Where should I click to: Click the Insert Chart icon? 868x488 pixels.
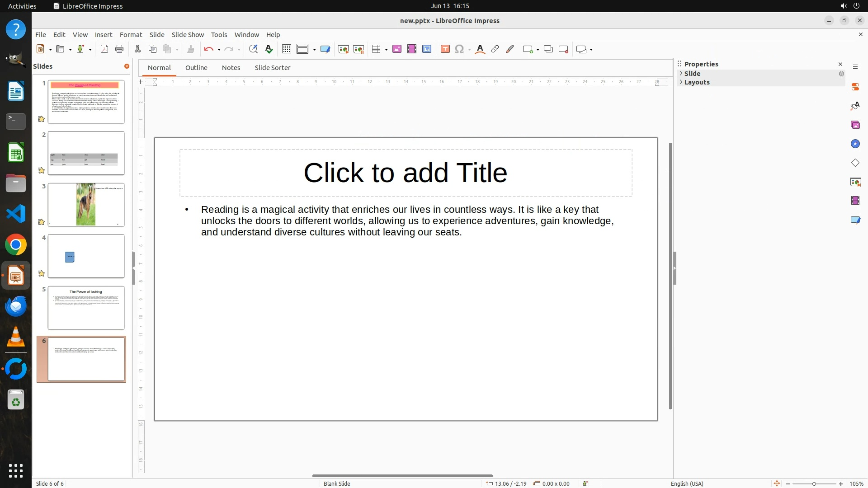tap(427, 49)
